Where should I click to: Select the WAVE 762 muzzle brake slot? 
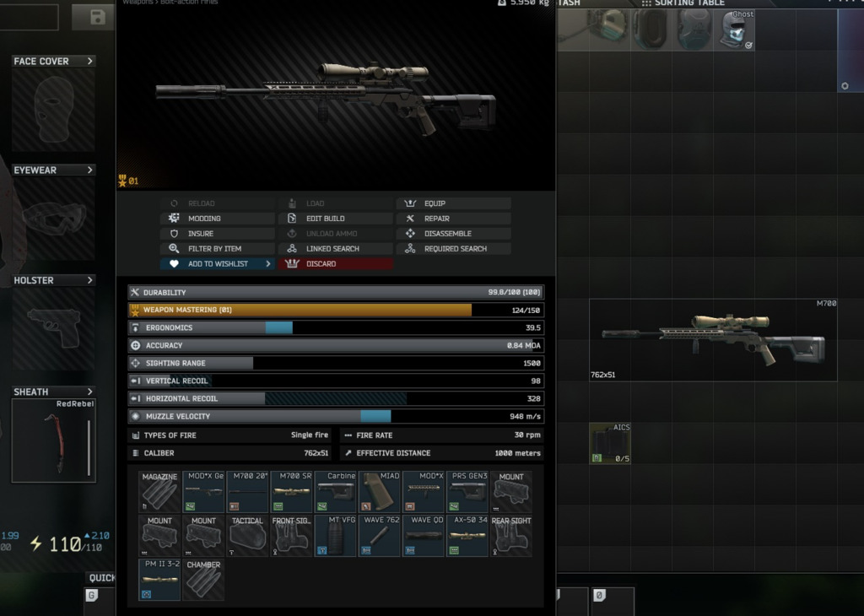coord(379,536)
